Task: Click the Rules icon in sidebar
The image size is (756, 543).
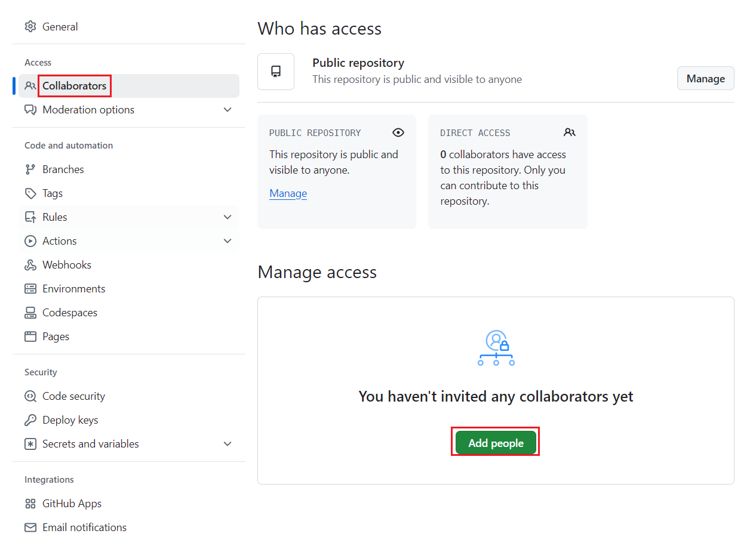Action: 30,217
